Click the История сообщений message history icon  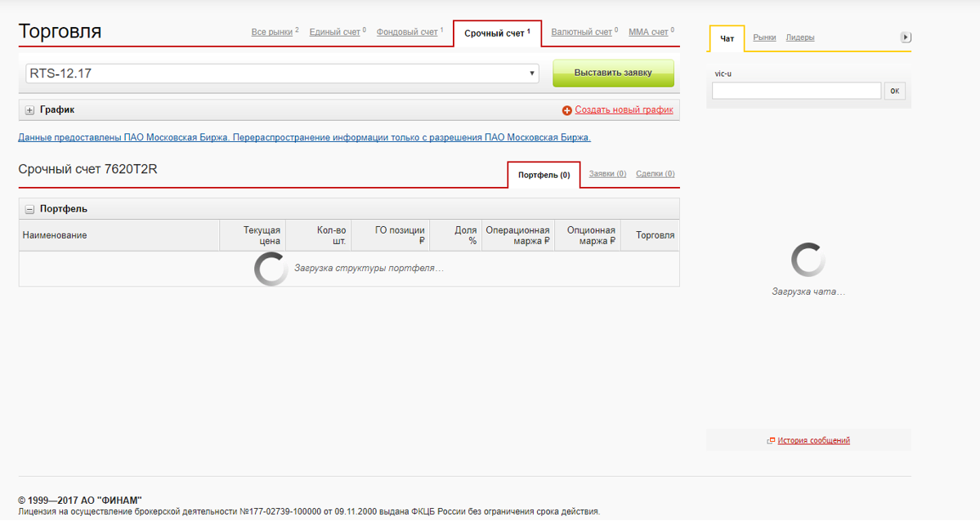(x=770, y=440)
